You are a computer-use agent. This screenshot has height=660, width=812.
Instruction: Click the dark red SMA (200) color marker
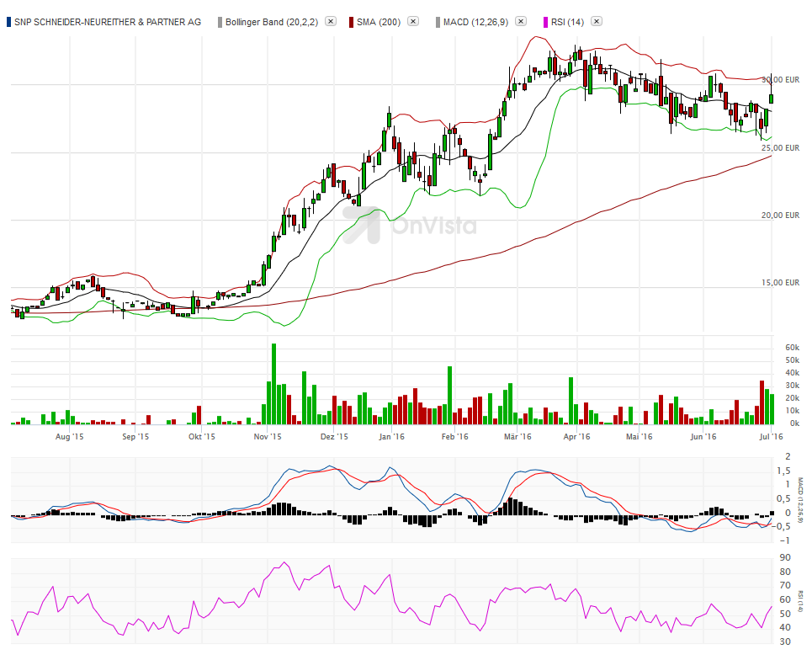click(x=351, y=22)
